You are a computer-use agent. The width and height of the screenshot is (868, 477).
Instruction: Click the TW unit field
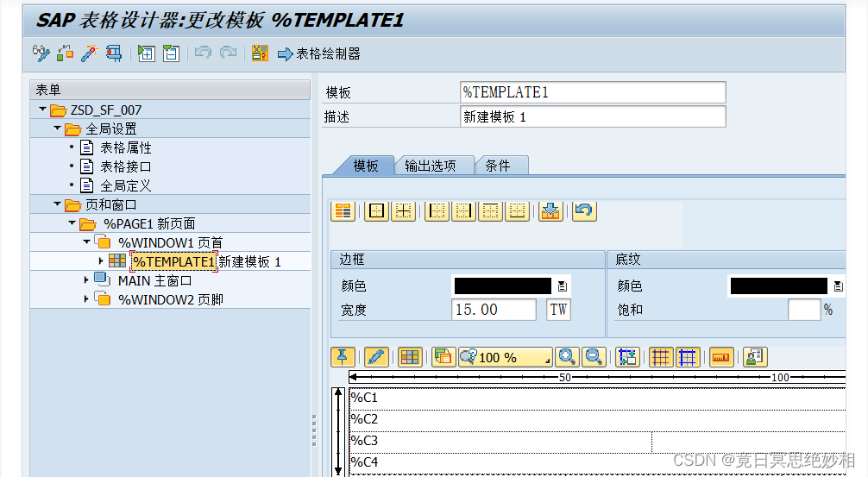(x=558, y=310)
